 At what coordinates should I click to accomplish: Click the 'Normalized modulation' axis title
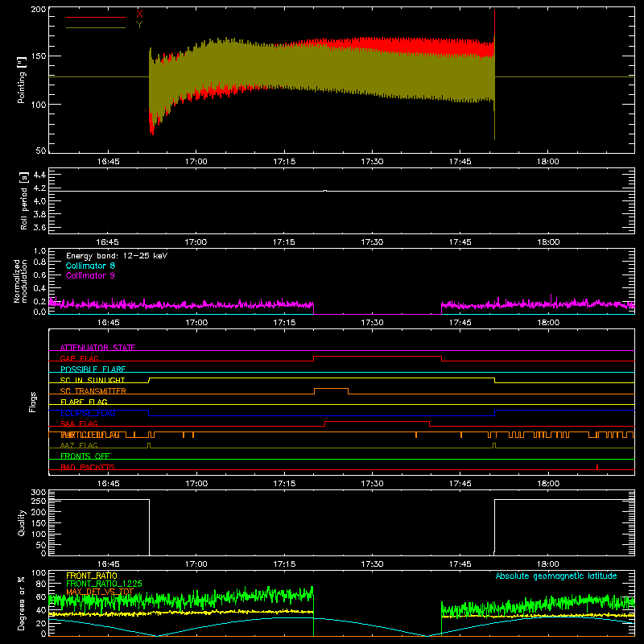pyautogui.click(x=20, y=281)
